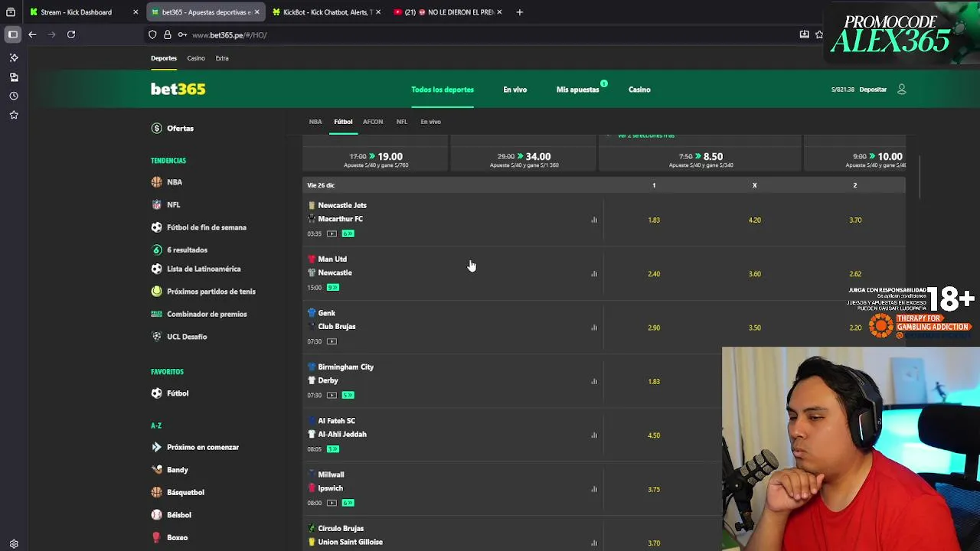Open Bandy in A-Z list
This screenshot has width=980, height=551.
[x=177, y=470]
